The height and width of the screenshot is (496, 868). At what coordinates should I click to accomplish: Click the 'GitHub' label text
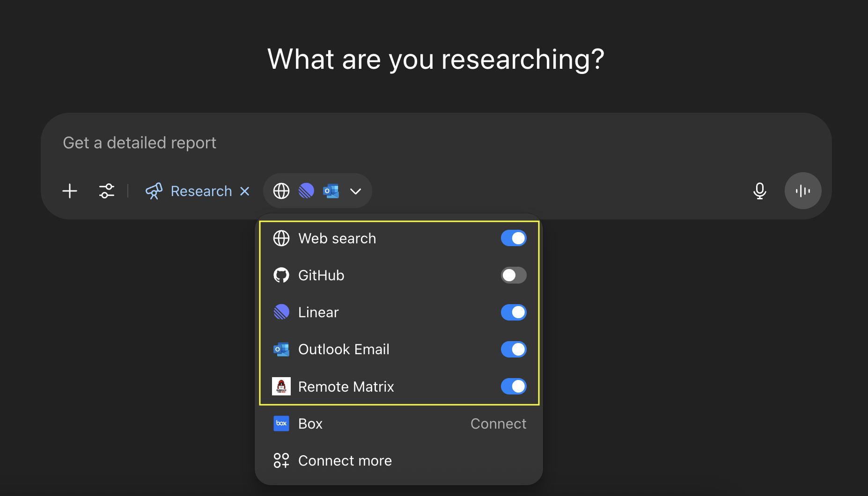pos(321,275)
